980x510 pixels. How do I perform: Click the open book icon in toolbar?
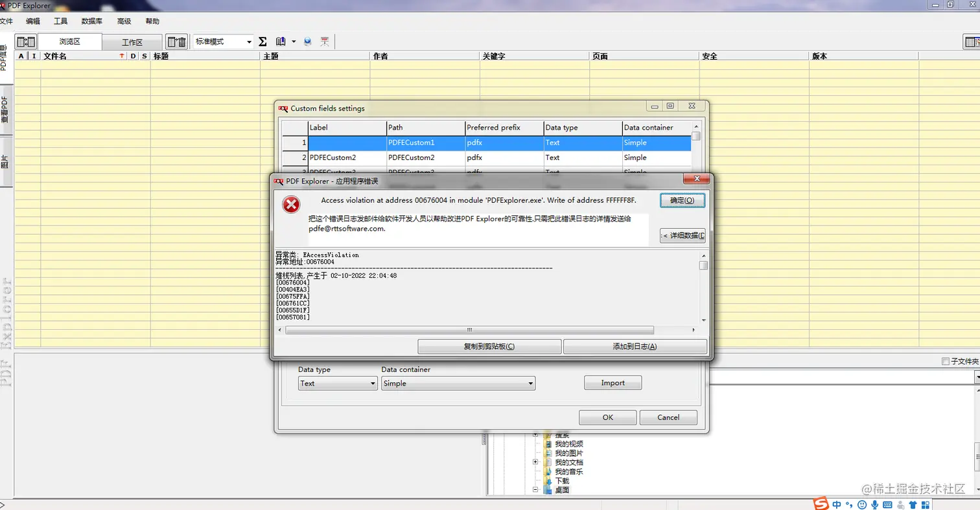coord(281,41)
